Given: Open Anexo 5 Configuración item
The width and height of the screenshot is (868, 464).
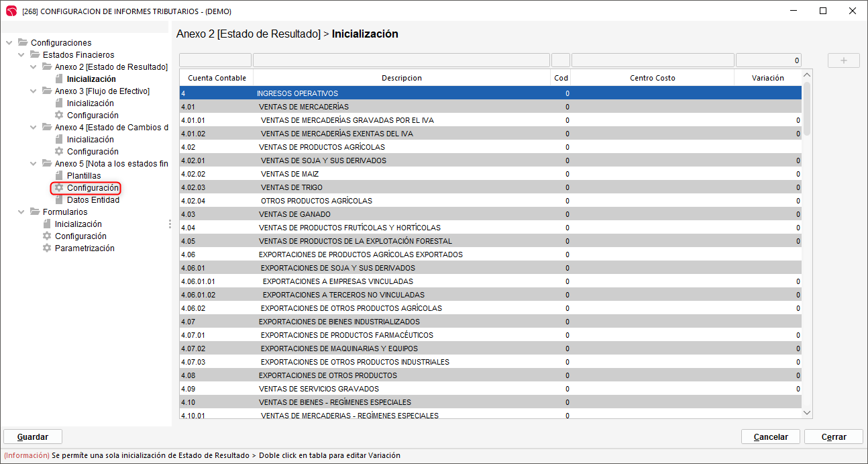Looking at the screenshot, I should [x=93, y=188].
